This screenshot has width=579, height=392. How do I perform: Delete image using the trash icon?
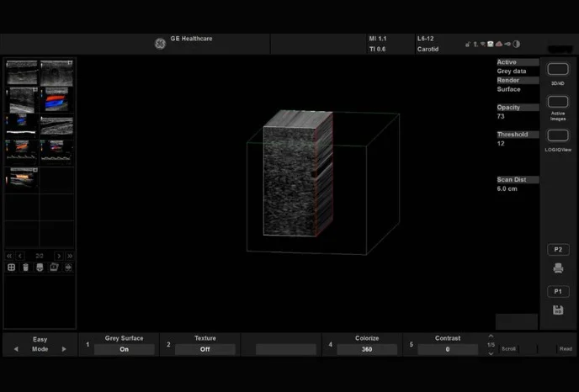25,268
